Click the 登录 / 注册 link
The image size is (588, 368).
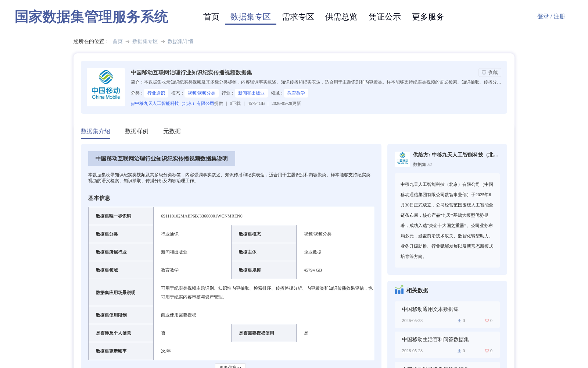pyautogui.click(x=551, y=17)
